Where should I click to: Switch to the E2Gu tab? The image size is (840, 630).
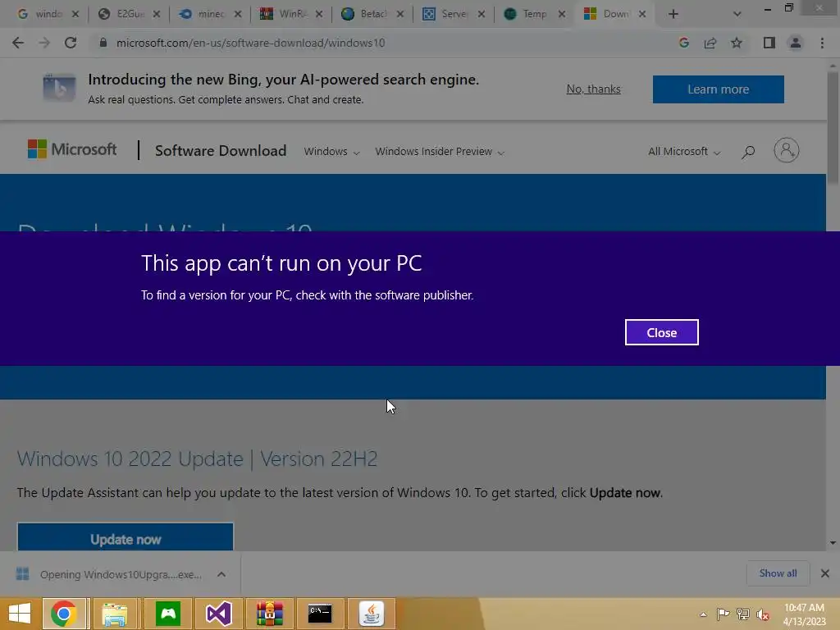coord(122,15)
